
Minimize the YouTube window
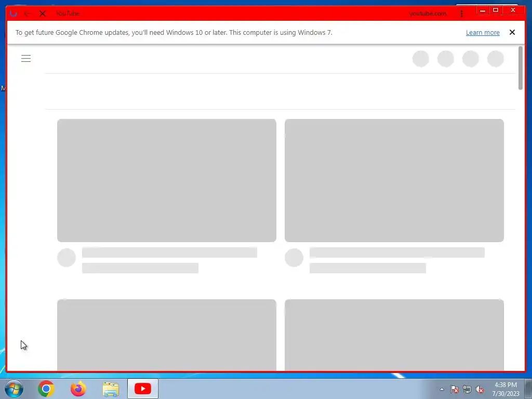click(x=483, y=10)
